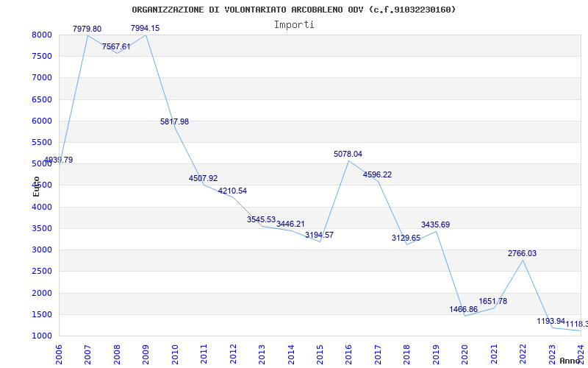Click the 2023 x-axis year label
Image resolution: width=588 pixels, height=368 pixels.
click(x=553, y=354)
